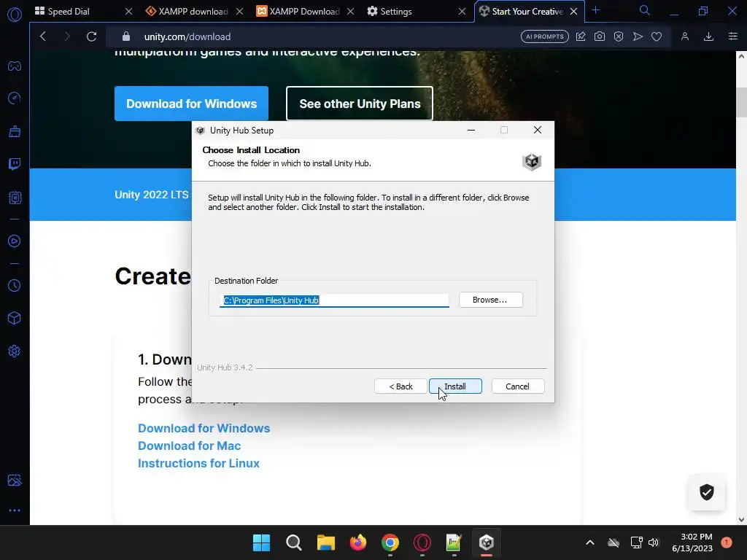Close the Speed Dial tab
The width and height of the screenshot is (747, 560).
pos(128,12)
